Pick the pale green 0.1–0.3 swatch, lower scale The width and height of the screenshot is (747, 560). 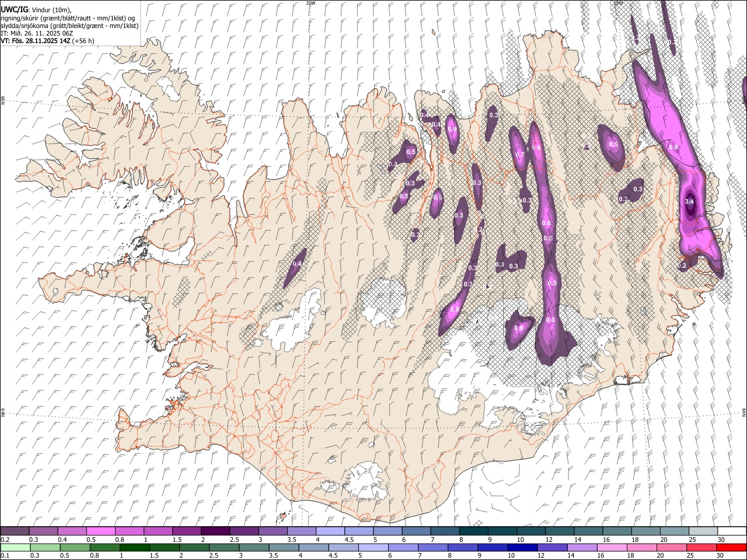15,547
